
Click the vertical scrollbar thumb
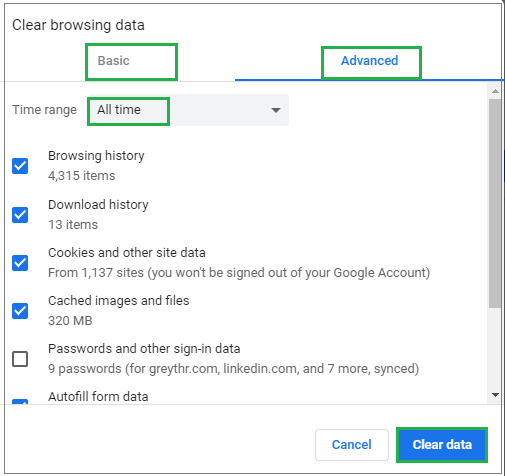[495, 203]
